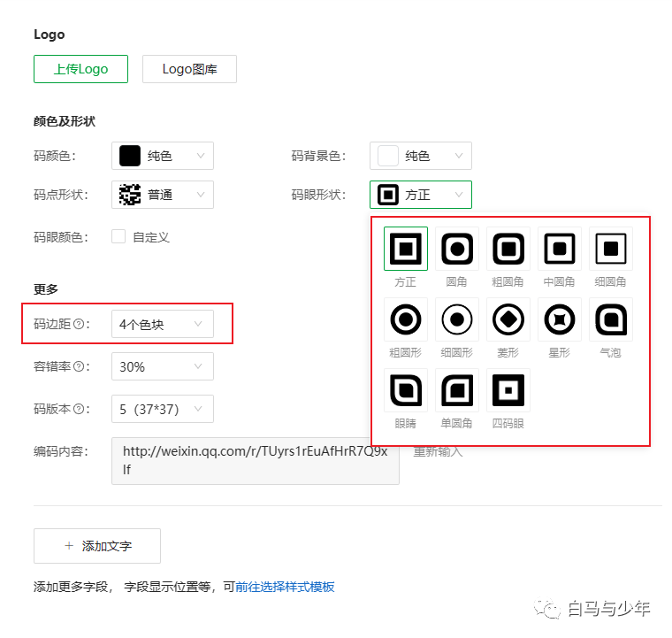The height and width of the screenshot is (638, 672).
Task: Choose the 气泡 bubble eye shape
Action: pyautogui.click(x=611, y=319)
